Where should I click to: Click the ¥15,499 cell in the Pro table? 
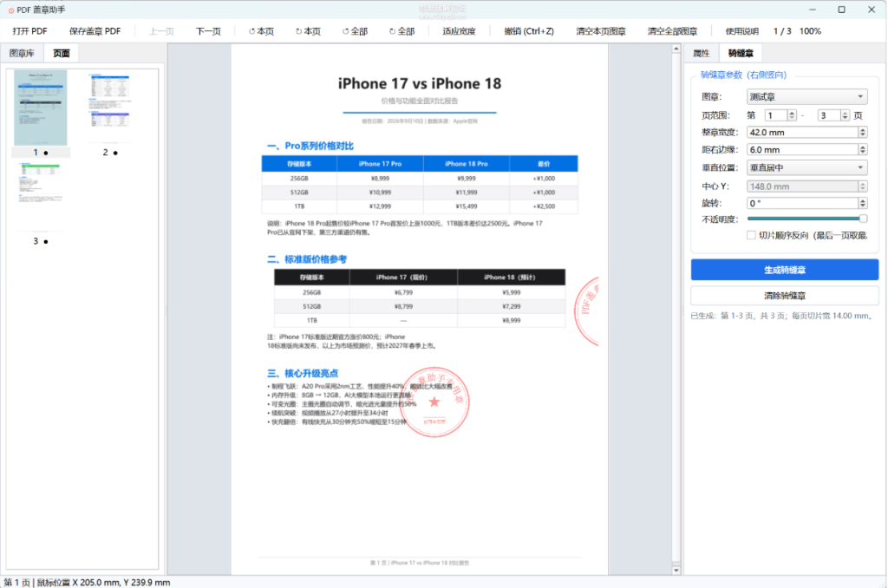click(x=466, y=206)
